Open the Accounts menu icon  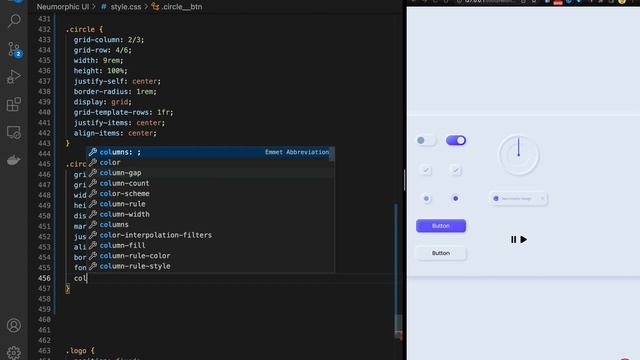pos(13,325)
